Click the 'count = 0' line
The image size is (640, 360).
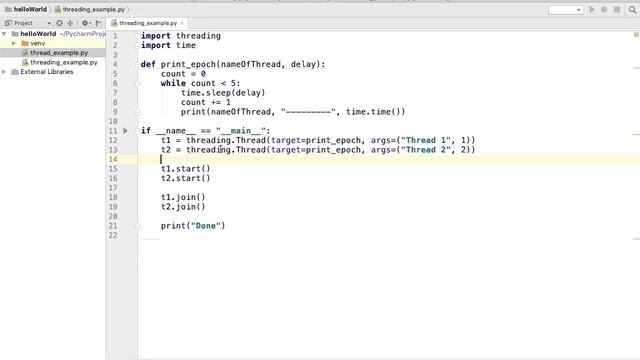183,74
